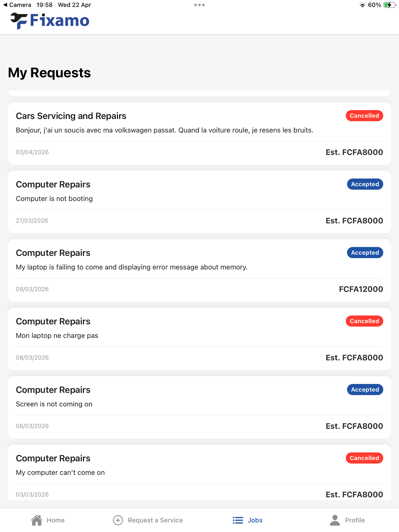Open request 'My computer can't come on'
This screenshot has height=532, width=399.
tap(199, 472)
